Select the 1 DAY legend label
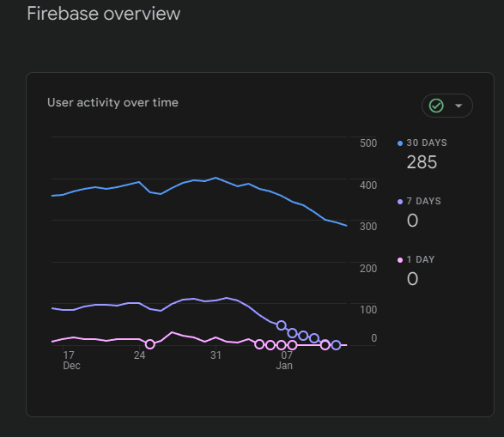The height and width of the screenshot is (437, 504). pos(421,259)
